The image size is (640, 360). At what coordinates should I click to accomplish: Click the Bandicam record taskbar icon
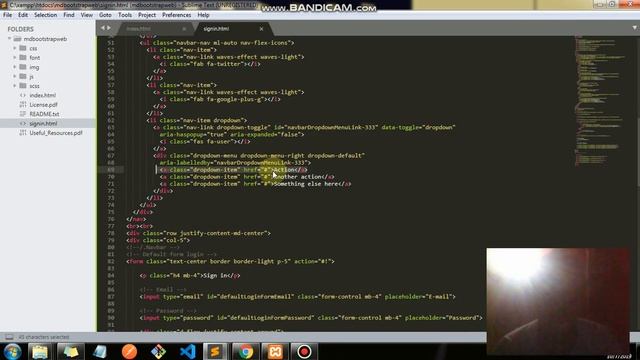click(x=304, y=351)
